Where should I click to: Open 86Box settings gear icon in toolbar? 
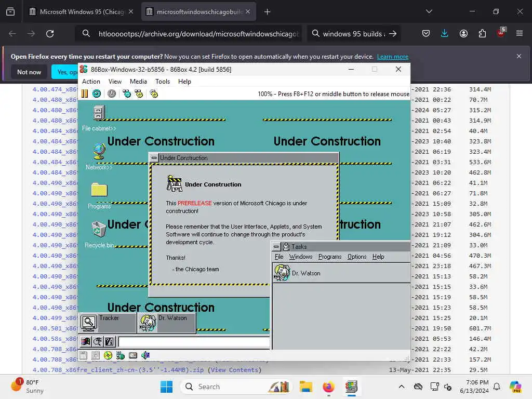[x=154, y=94]
